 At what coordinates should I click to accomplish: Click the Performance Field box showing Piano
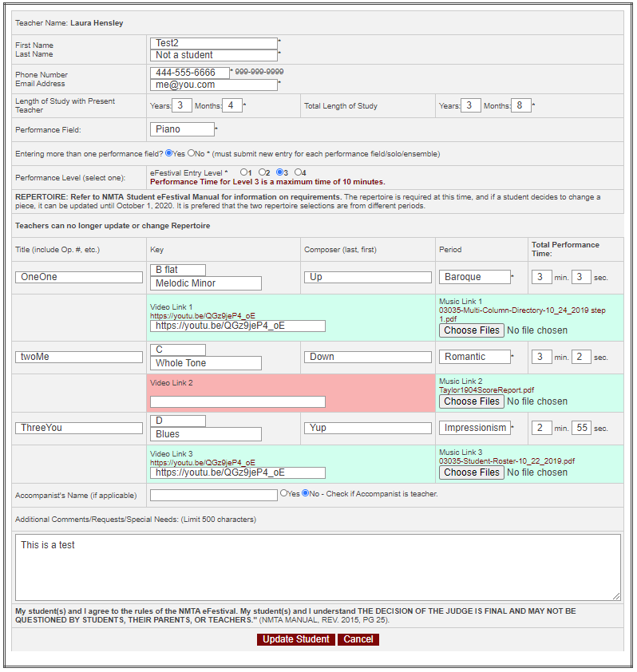click(182, 129)
